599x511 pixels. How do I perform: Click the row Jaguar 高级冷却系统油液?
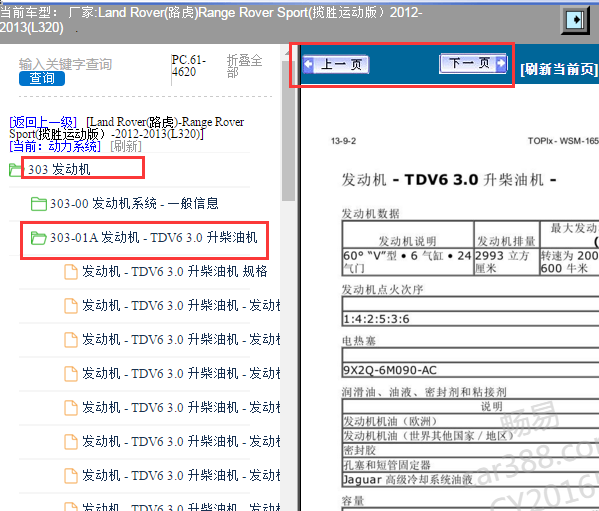408,479
